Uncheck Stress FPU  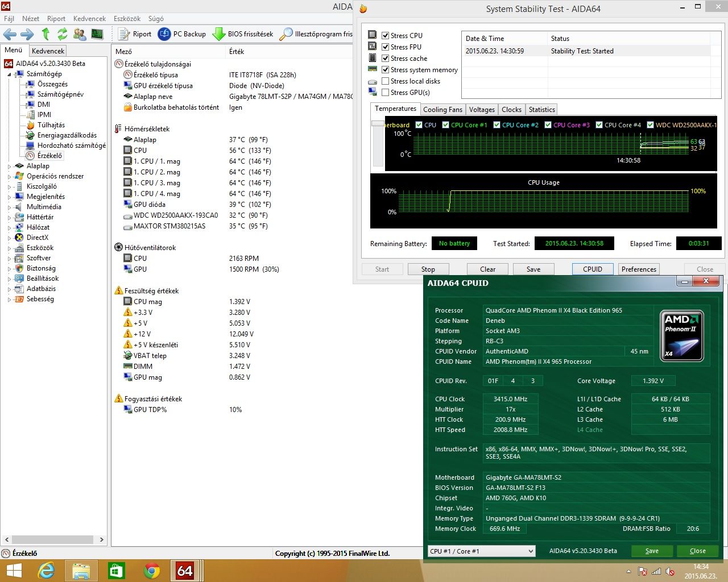click(386, 47)
